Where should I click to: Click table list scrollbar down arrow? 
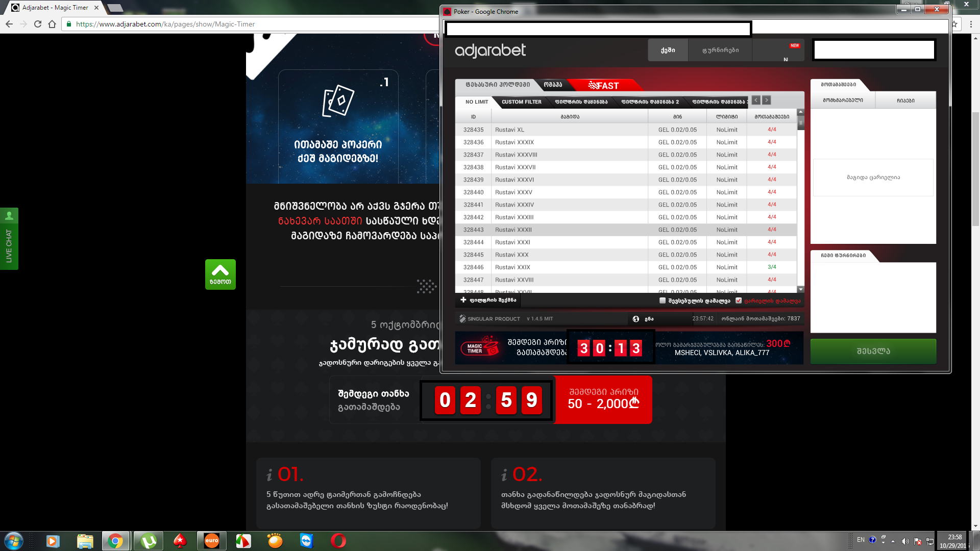[800, 289]
